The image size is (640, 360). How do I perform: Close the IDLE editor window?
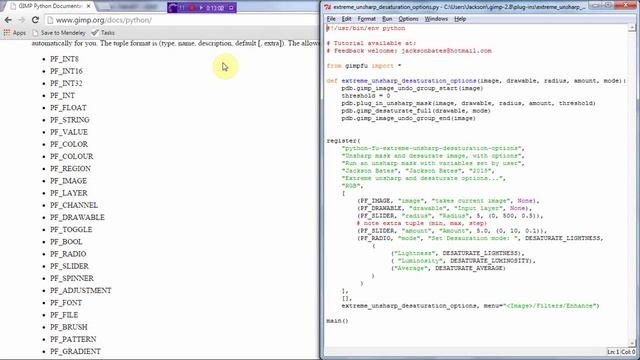(624, 5)
